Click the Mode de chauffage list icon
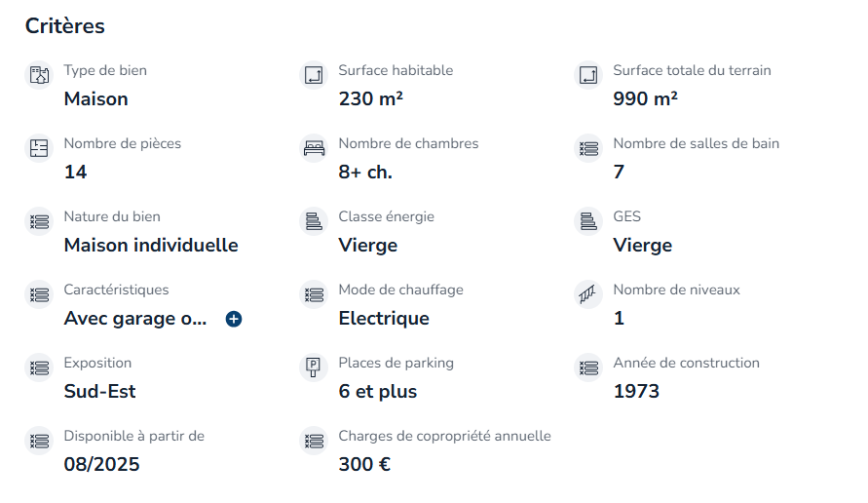The width and height of the screenshot is (868, 503). click(x=314, y=294)
